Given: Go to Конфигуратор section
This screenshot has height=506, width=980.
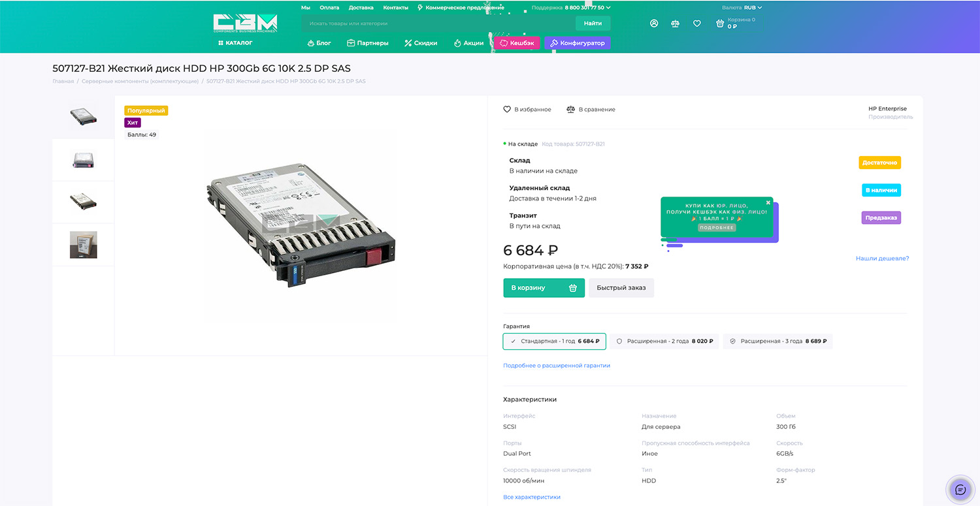Looking at the screenshot, I should coord(578,43).
